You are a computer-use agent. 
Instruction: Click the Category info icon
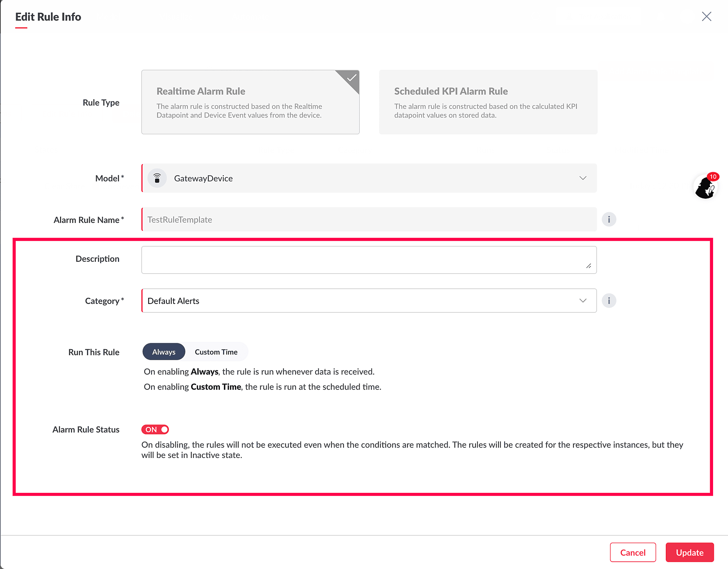[x=609, y=301]
